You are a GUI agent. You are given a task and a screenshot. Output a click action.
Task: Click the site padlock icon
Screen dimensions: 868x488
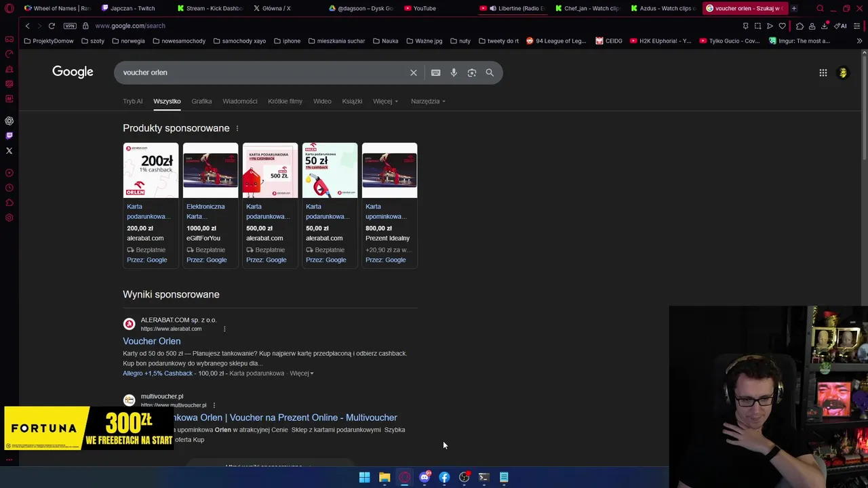click(85, 26)
